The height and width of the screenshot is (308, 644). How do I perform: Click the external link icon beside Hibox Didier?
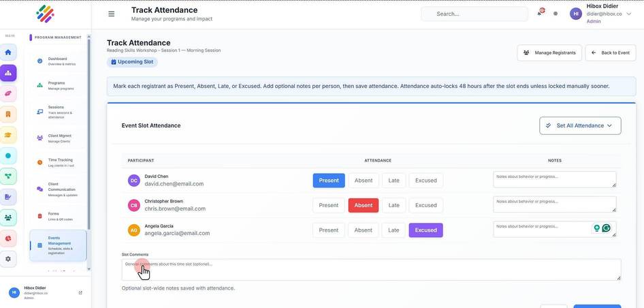pos(80,293)
